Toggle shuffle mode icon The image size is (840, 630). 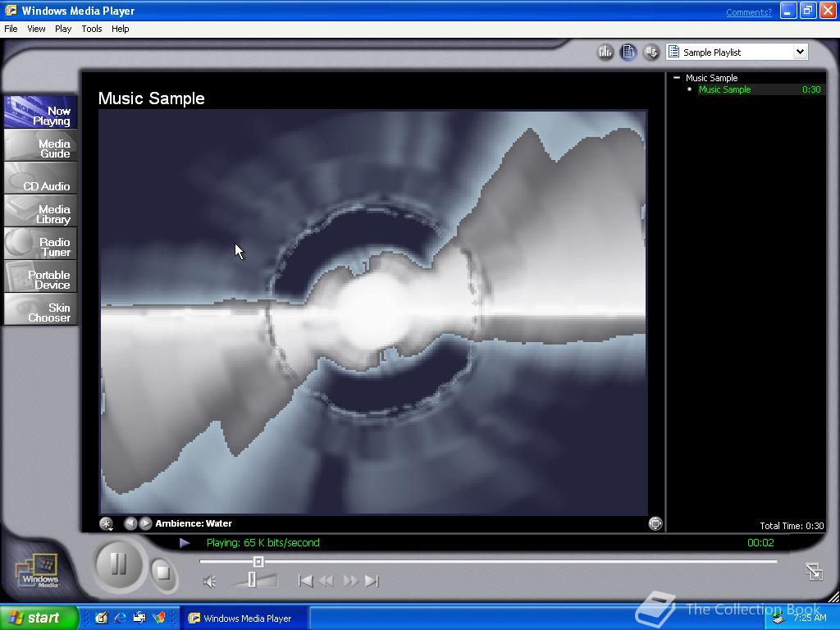pos(651,52)
